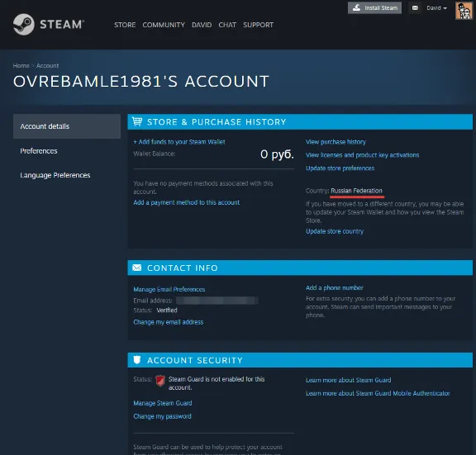The image size is (476, 455).
Task: Click Change my email address link
Action: [169, 322]
